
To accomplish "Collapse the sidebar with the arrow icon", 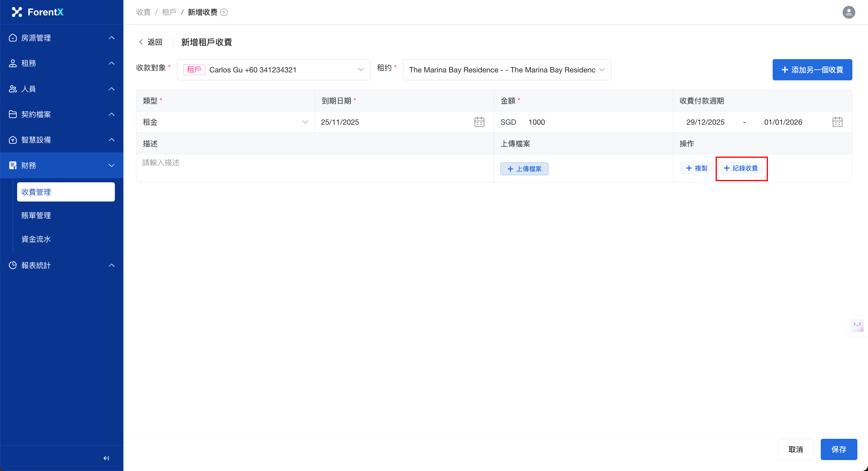I will click(106, 458).
